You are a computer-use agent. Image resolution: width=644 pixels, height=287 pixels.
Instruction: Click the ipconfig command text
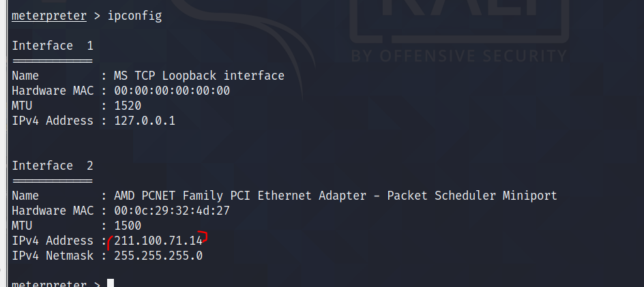tap(135, 16)
